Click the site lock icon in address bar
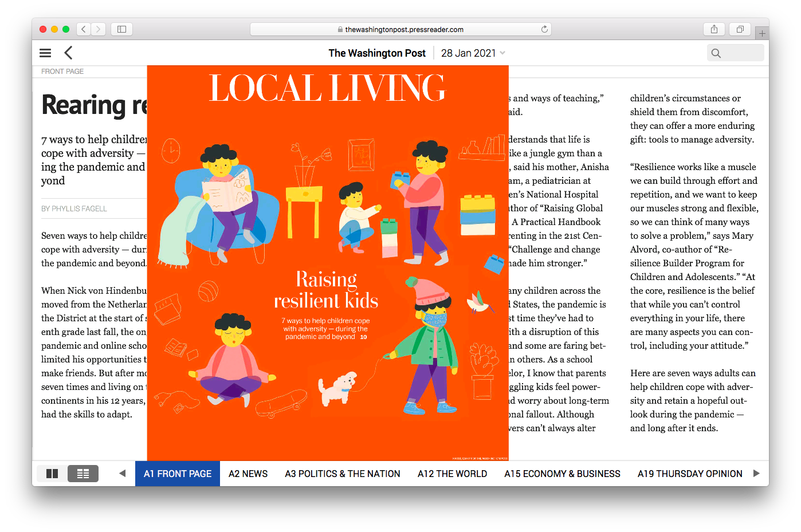801x532 pixels. (340, 29)
